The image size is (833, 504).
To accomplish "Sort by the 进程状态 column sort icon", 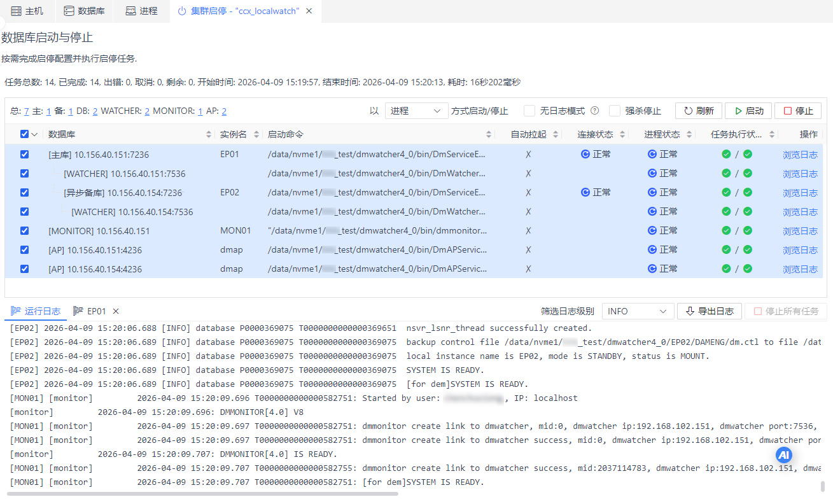I will 690,134.
